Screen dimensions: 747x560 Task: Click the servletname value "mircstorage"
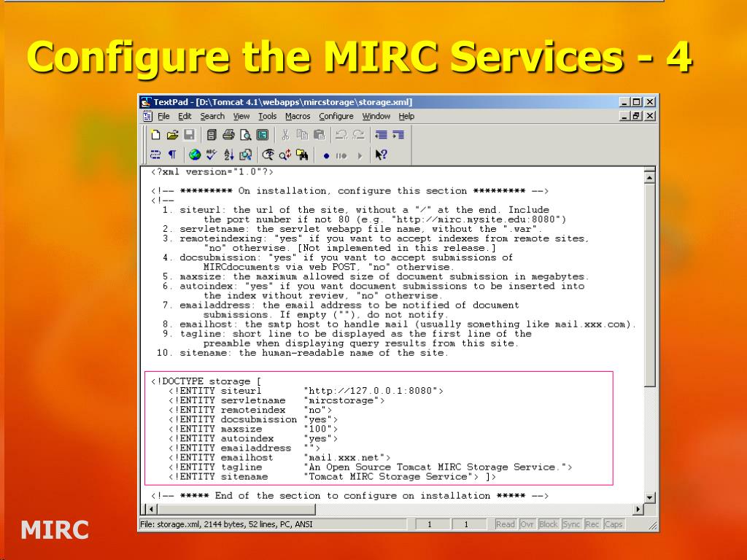click(341, 400)
